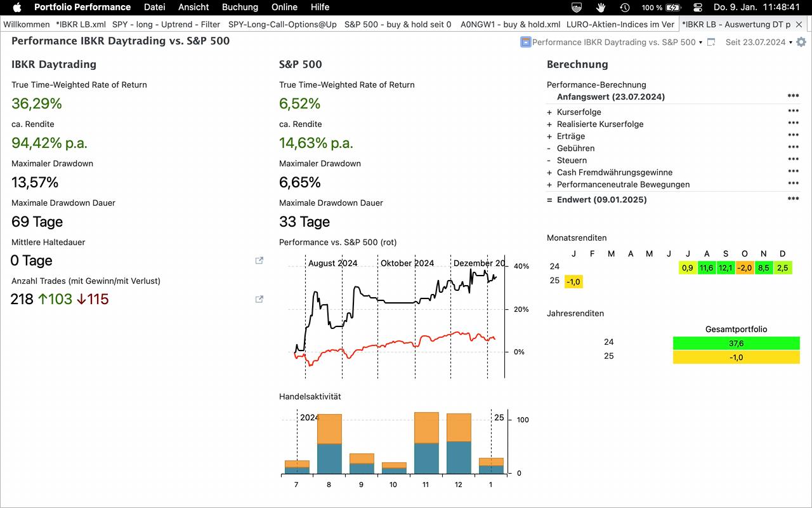Open the dashboard settings gear icon
The width and height of the screenshot is (812, 508).
(801, 42)
